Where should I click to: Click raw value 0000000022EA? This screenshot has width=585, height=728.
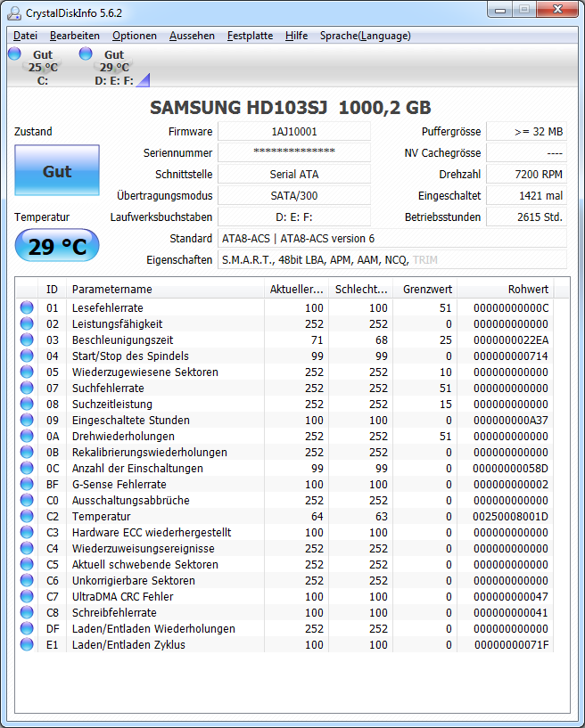pyautogui.click(x=511, y=339)
